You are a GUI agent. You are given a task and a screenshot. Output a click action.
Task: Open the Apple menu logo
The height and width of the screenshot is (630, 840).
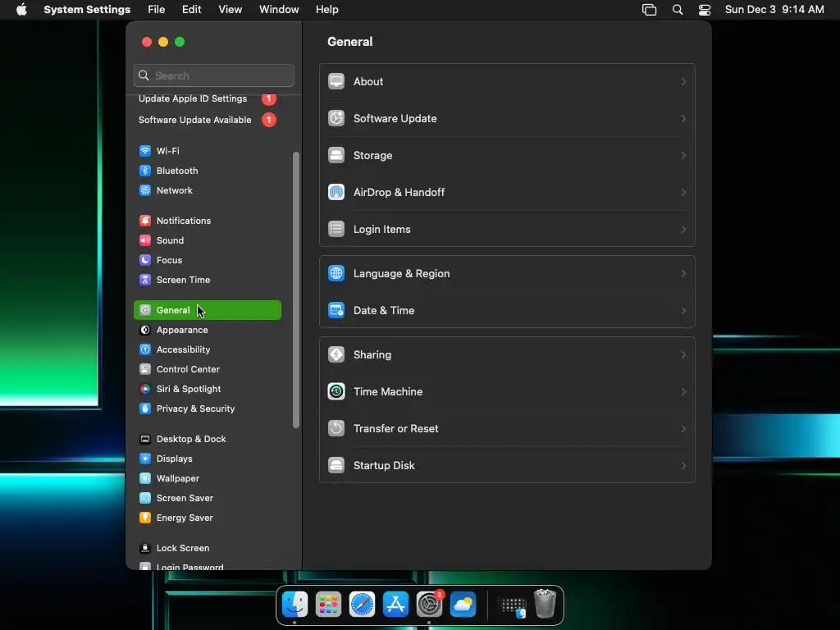pos(21,10)
